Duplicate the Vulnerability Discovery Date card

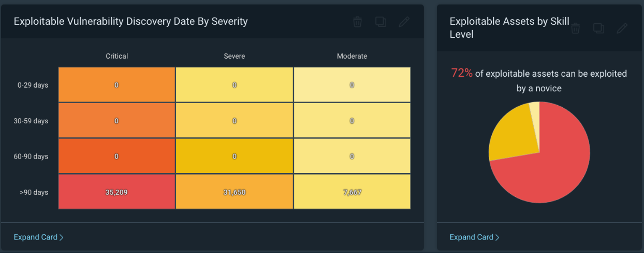[x=380, y=22]
